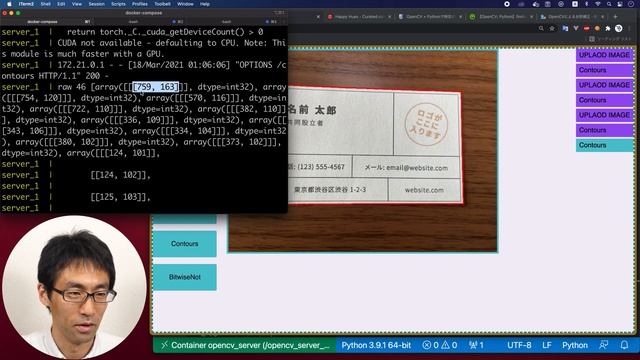Open the iTerm2 application menu
The image size is (640, 360).
(26, 4)
